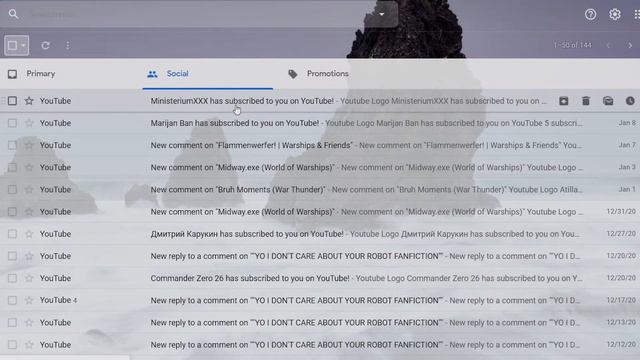Select the Jan 3 Midway.exe email checkbox
This screenshot has height=360, width=640.
(12, 167)
